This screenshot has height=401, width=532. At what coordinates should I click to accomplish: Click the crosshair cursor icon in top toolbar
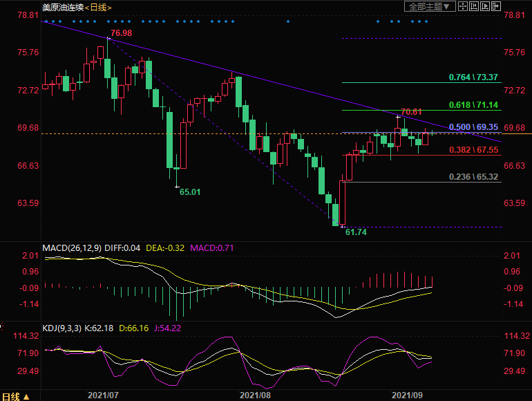(x=463, y=6)
